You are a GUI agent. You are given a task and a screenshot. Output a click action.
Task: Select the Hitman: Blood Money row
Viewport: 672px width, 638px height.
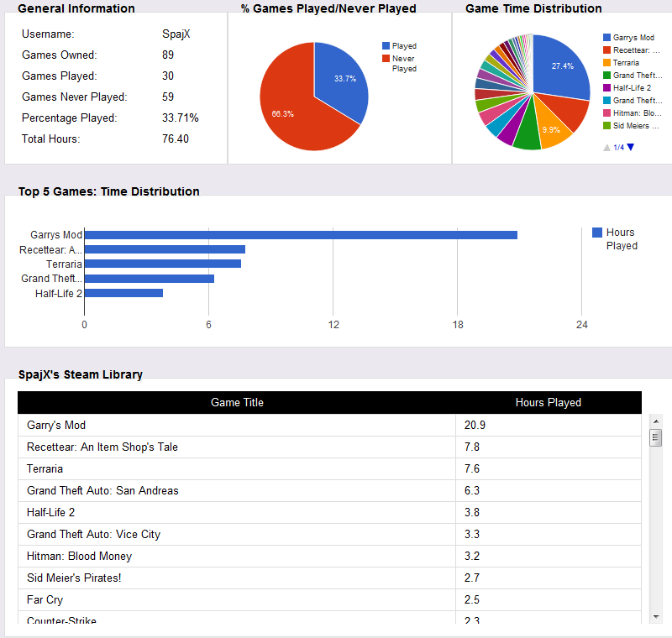329,557
